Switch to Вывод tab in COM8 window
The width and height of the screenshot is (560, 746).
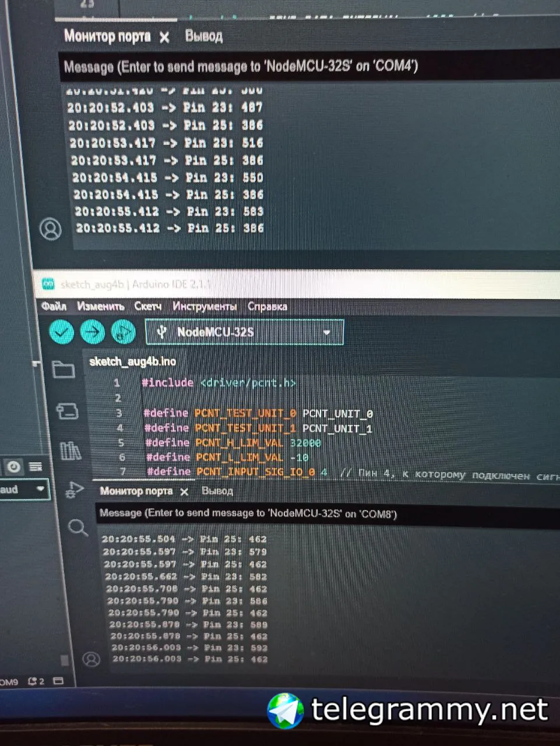(217, 491)
